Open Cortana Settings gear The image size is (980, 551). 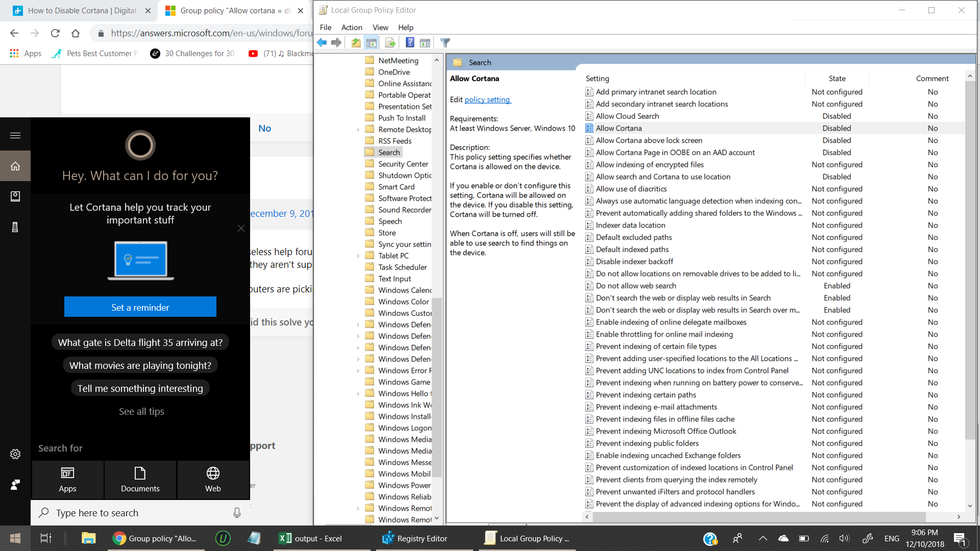15,454
